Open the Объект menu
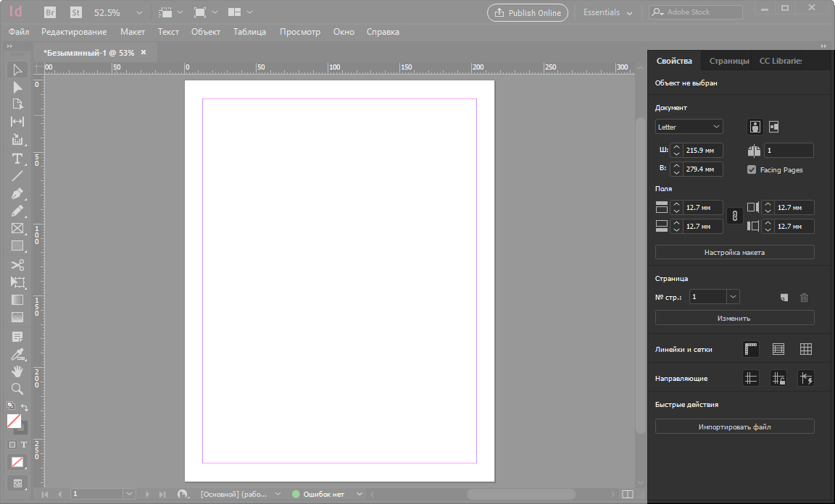The width and height of the screenshot is (835, 504). [206, 32]
